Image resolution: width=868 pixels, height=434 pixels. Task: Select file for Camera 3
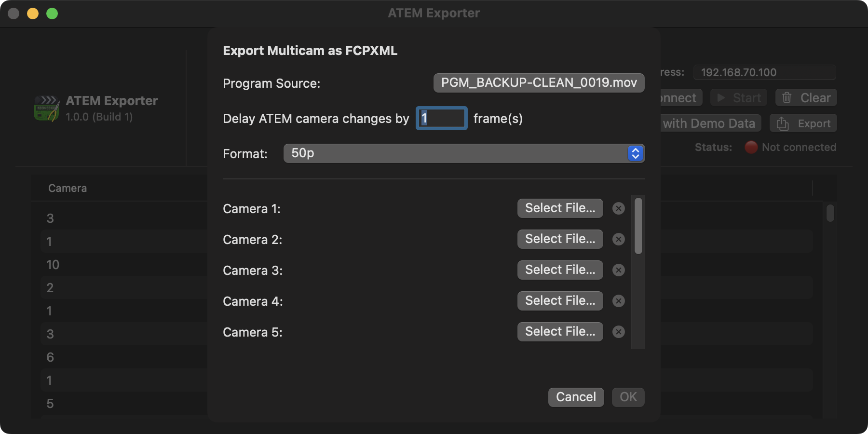[560, 270]
